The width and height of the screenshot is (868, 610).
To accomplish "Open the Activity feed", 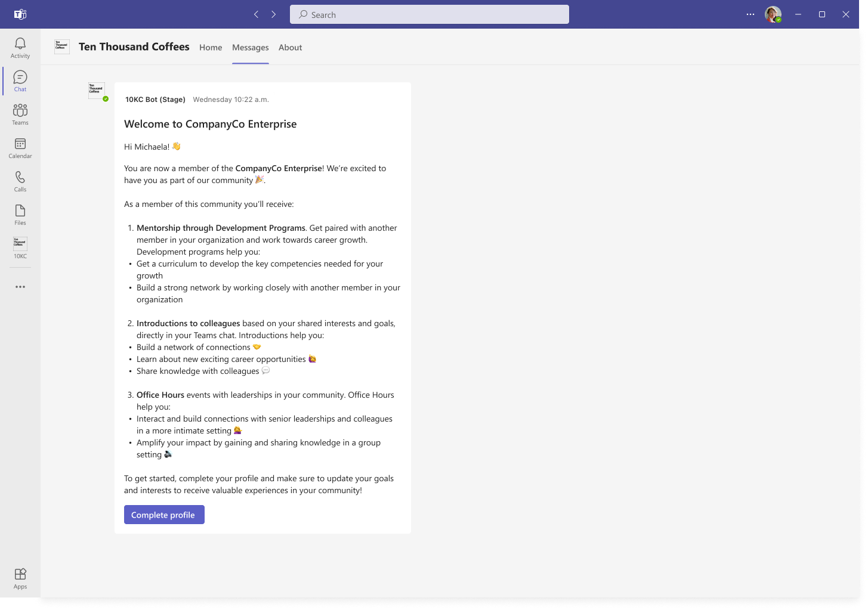I will pos(20,48).
